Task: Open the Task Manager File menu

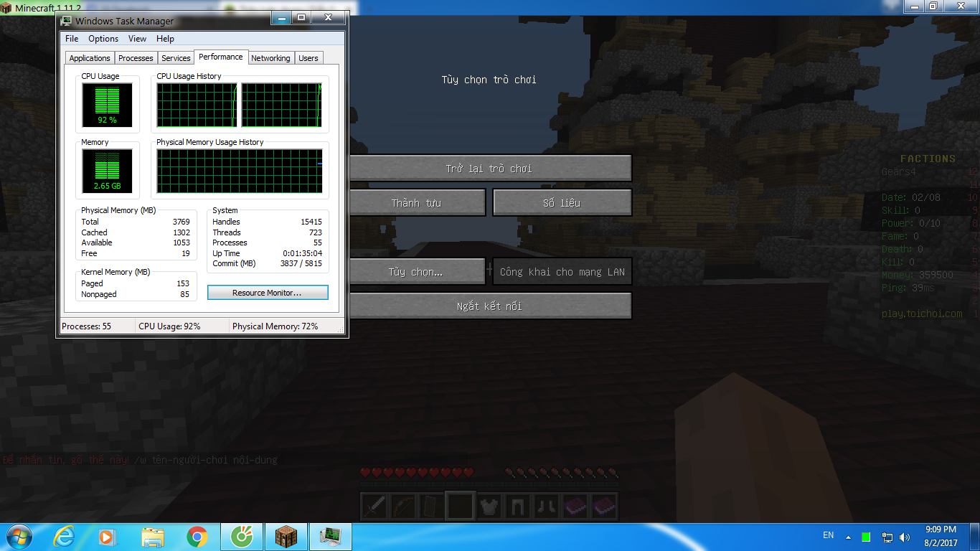Action: (72, 39)
